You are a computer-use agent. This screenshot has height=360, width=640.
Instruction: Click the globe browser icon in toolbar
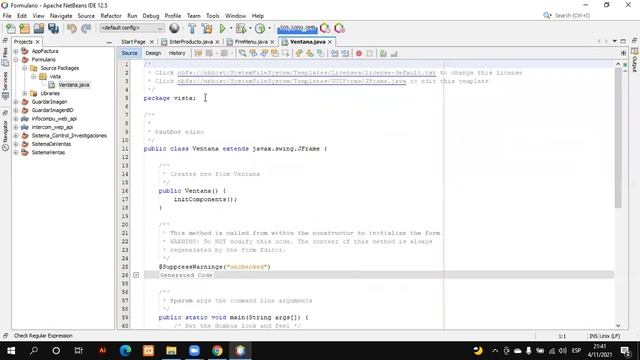(174, 28)
